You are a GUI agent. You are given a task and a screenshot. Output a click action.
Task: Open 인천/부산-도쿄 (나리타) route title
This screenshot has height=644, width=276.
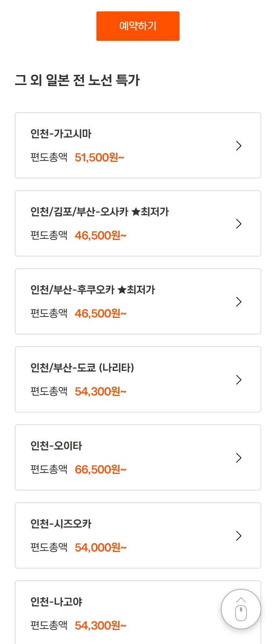[82, 368]
